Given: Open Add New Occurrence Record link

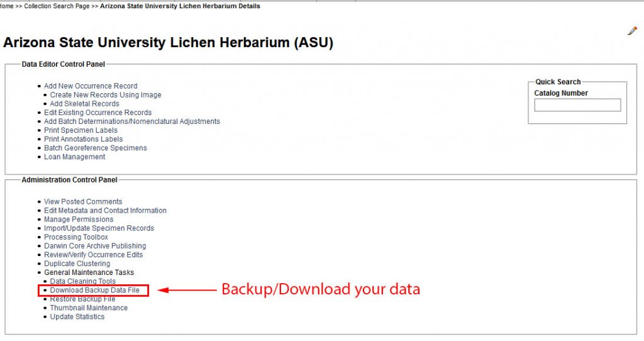Looking at the screenshot, I should [x=91, y=86].
